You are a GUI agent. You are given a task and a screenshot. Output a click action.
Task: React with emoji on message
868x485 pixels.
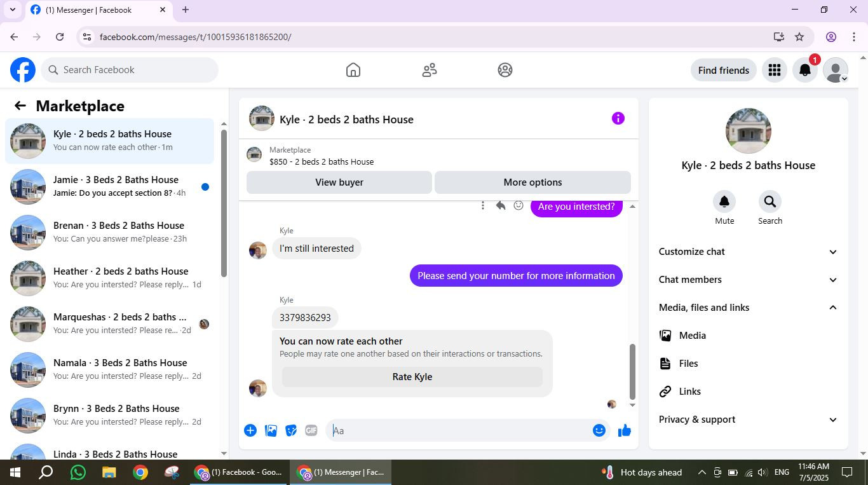click(519, 205)
